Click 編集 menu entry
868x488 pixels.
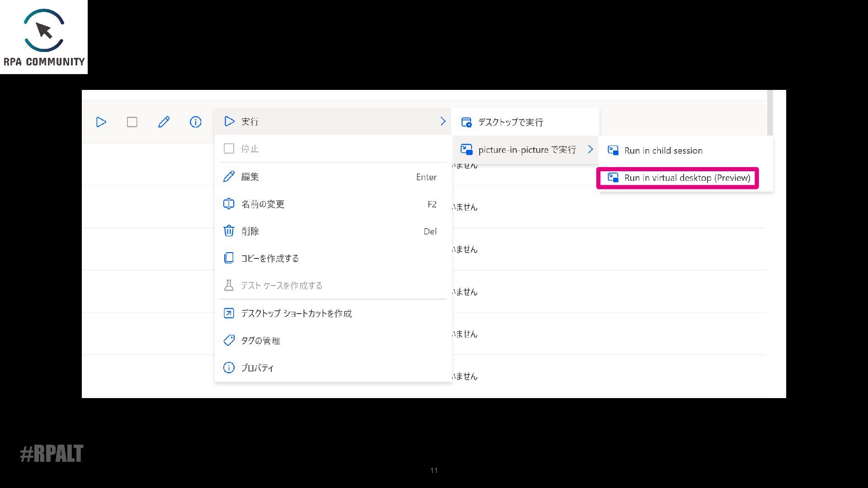pyautogui.click(x=250, y=177)
